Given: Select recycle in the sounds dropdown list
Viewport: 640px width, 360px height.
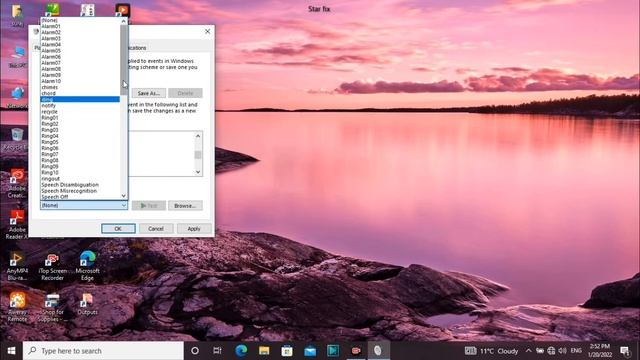Looking at the screenshot, I should tap(80, 112).
